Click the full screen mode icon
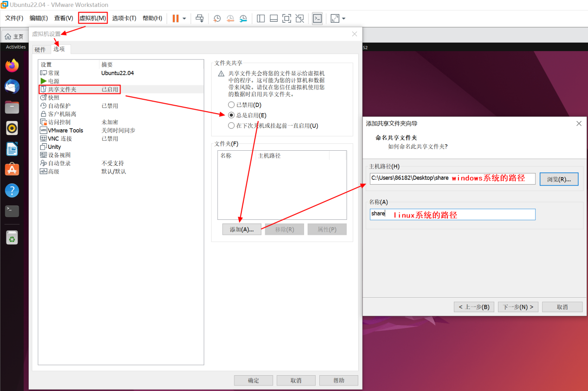Screen dimensions: 588x391 point(287,19)
